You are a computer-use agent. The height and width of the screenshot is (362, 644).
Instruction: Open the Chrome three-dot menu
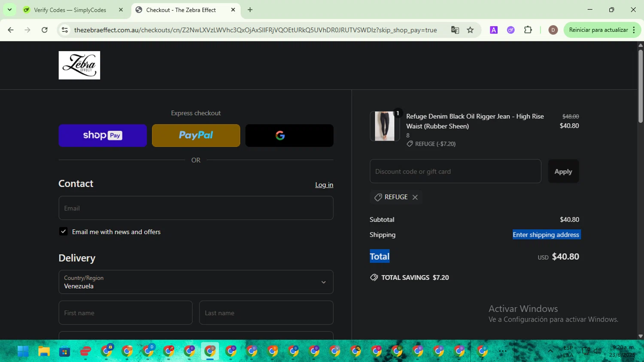[634, 30]
